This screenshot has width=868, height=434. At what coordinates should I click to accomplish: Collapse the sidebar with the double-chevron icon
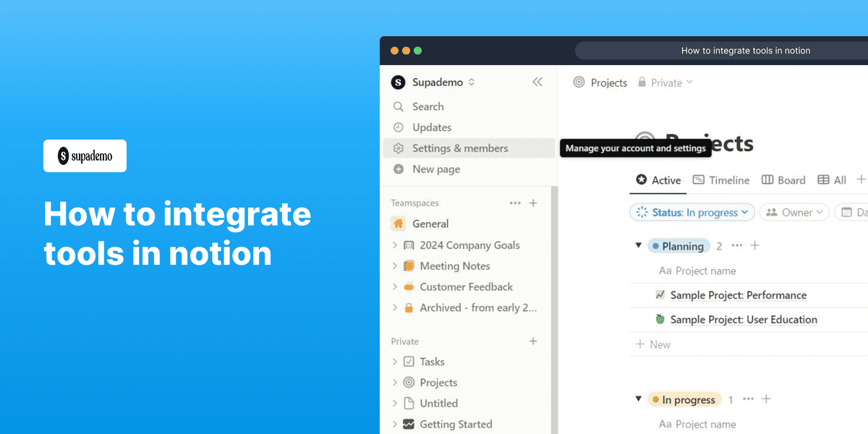537,82
